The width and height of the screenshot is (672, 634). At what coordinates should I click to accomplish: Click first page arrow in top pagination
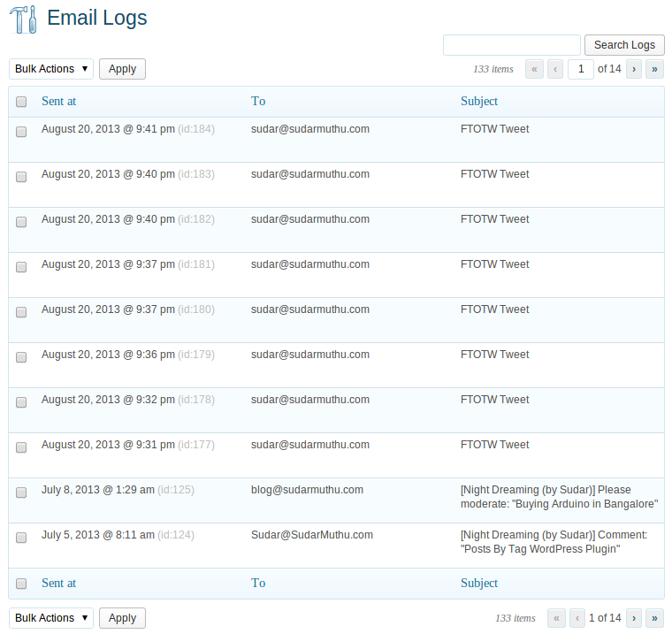tap(534, 69)
